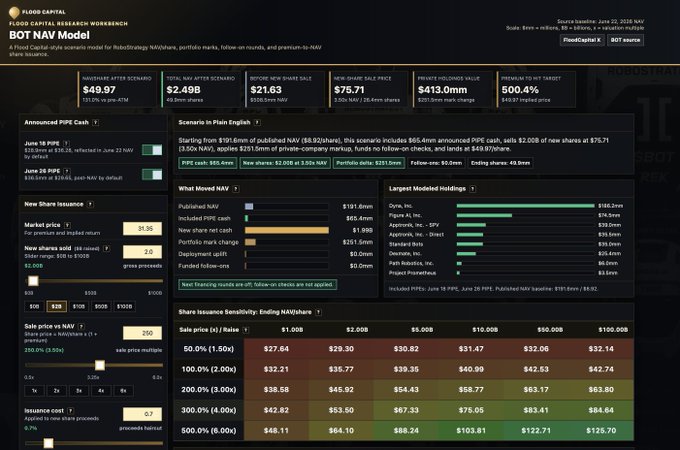Click the Portfolio delta: $251.5mm chip
This screenshot has height=450, width=680.
pyautogui.click(x=369, y=163)
